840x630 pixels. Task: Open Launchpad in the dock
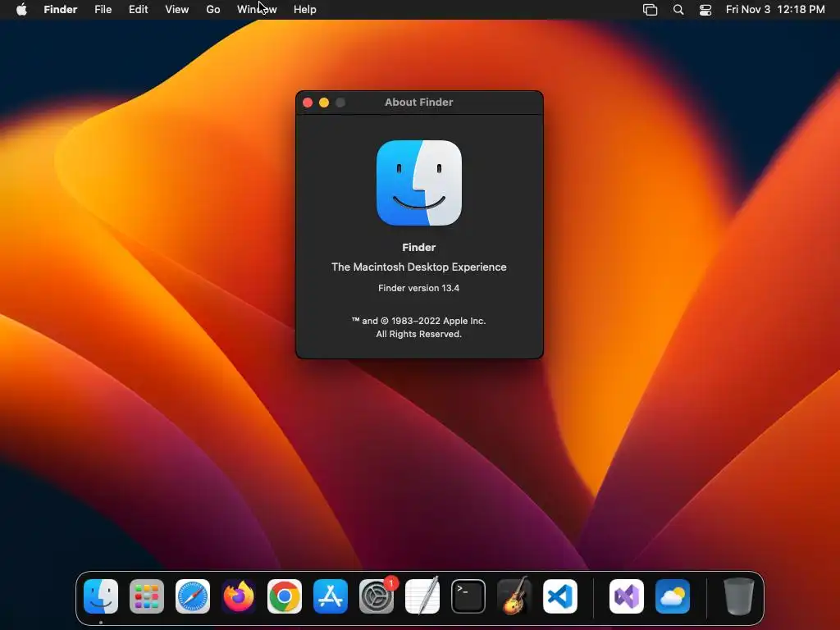[147, 596]
